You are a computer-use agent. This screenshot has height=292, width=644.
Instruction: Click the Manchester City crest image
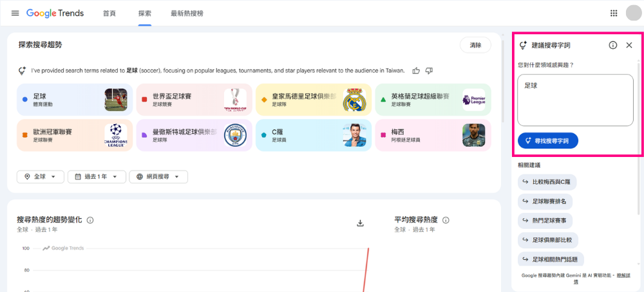click(235, 135)
